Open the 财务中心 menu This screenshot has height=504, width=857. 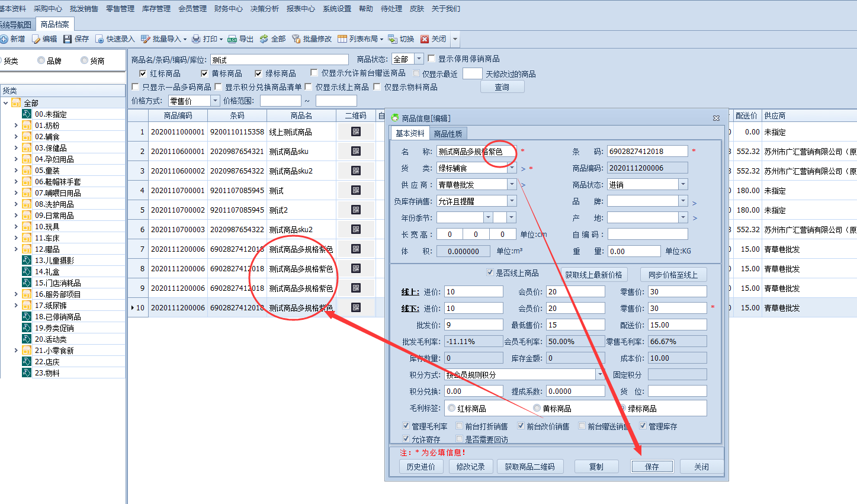click(229, 9)
